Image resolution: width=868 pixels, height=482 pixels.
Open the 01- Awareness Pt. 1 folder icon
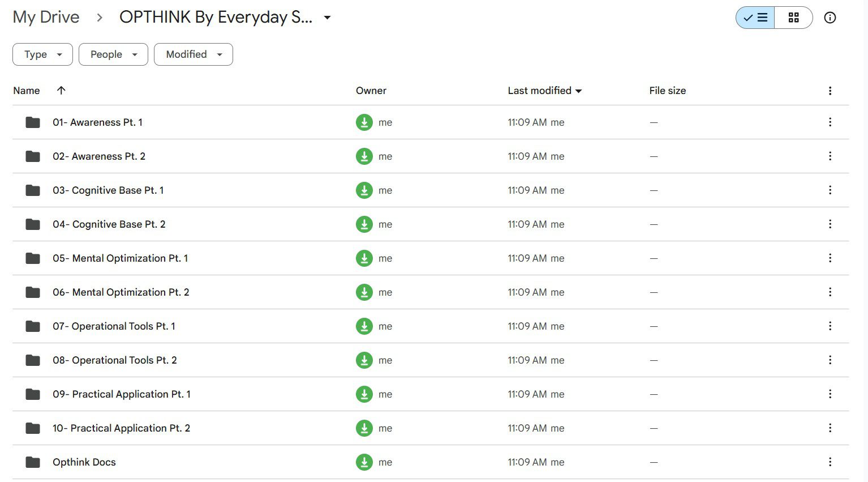33,122
